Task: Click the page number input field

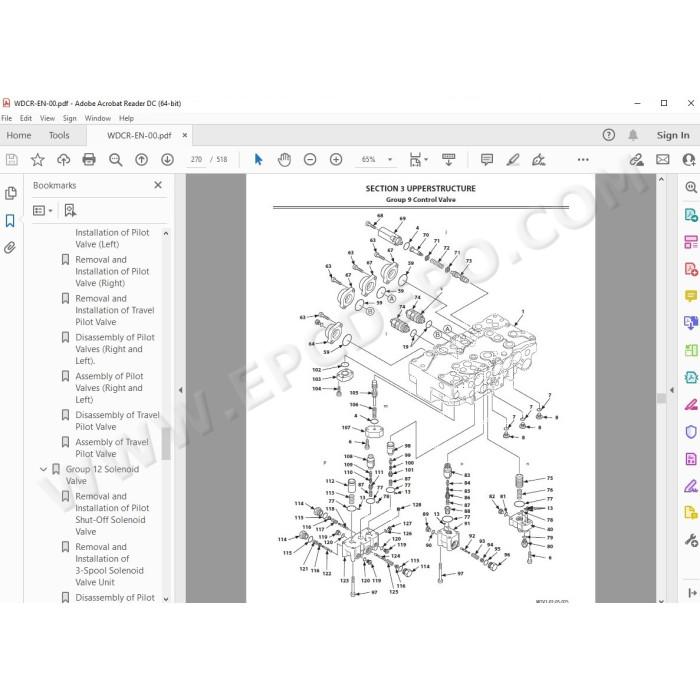Action: click(196, 159)
